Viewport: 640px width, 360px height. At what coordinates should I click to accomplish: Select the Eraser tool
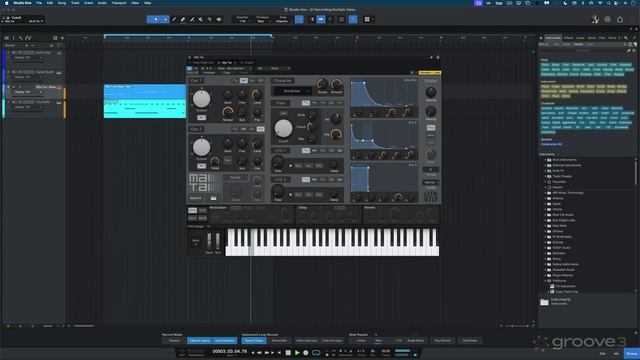coord(183,19)
